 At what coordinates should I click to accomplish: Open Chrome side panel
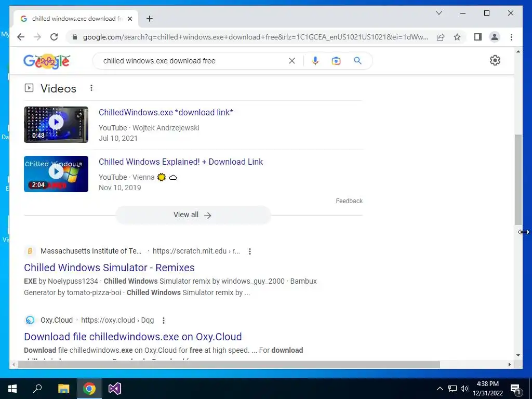click(x=478, y=37)
